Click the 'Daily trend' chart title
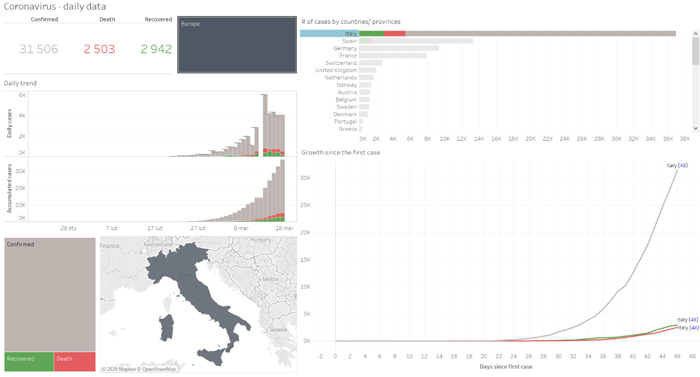700x377 pixels. pos(20,83)
